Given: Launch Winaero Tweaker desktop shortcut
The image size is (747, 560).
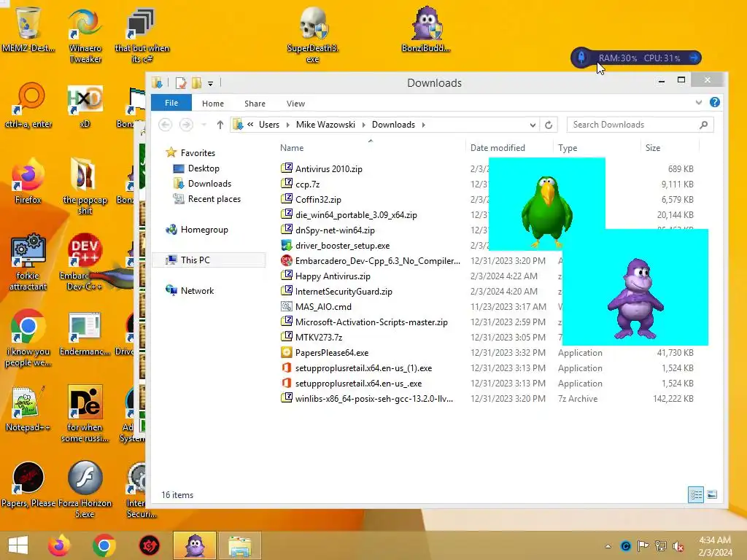Looking at the screenshot, I should (85, 34).
